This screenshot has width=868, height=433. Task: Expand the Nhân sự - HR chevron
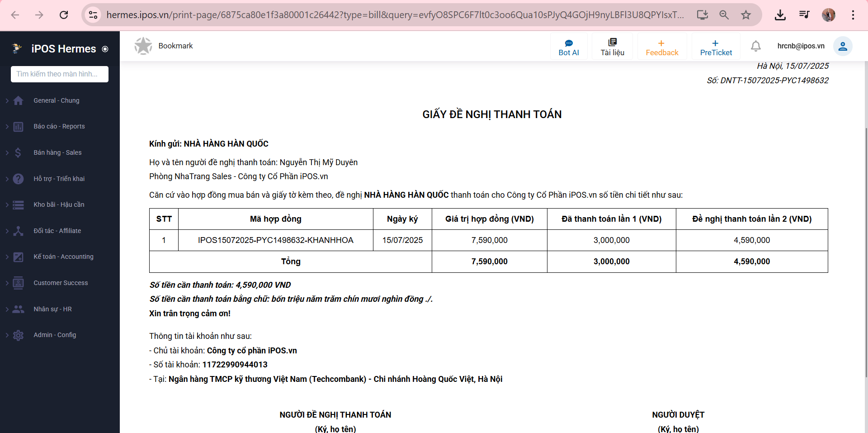tap(7, 309)
